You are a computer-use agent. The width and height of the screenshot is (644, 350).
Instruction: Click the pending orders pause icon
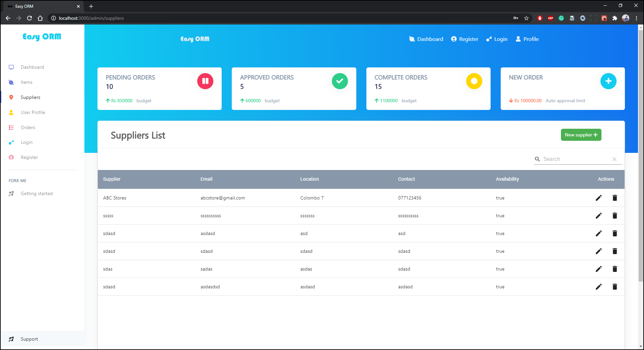click(205, 81)
